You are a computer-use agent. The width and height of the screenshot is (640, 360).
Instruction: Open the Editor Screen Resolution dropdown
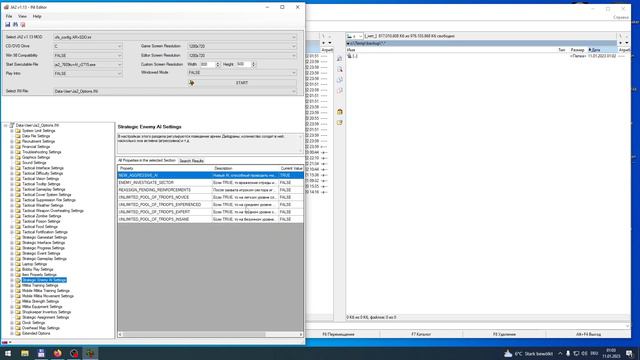(242, 56)
